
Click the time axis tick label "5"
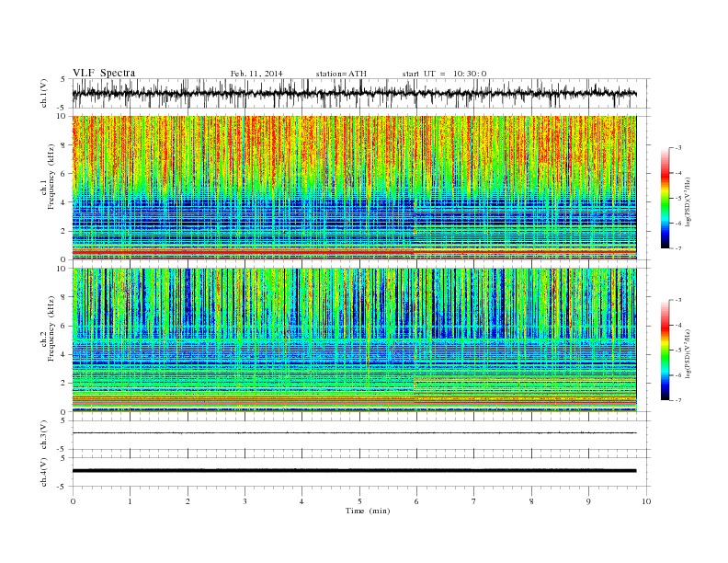coord(359,501)
